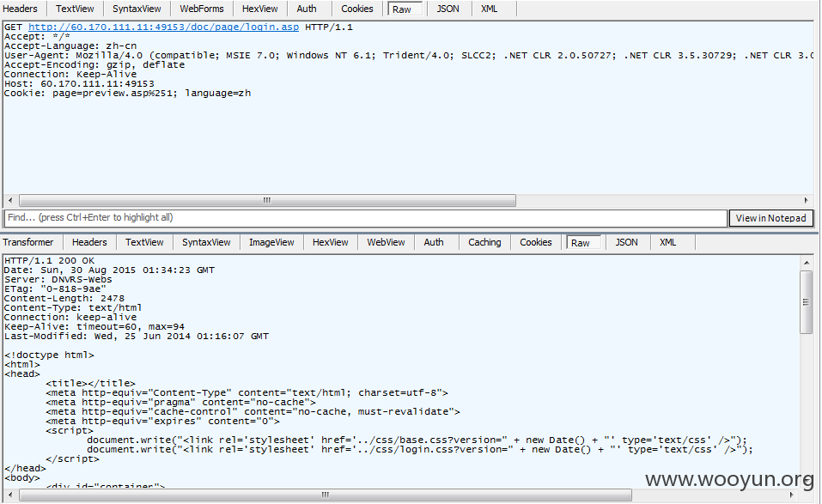Switch to request TextView tab

point(75,9)
